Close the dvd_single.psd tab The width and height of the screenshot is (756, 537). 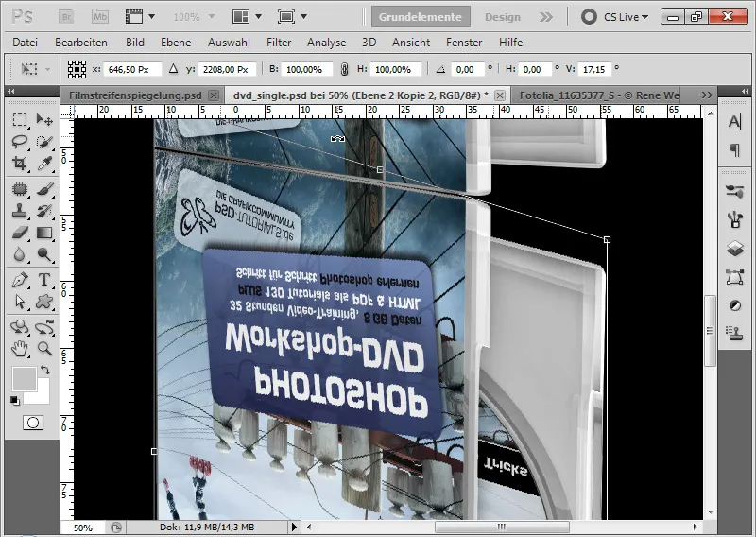[x=500, y=95]
